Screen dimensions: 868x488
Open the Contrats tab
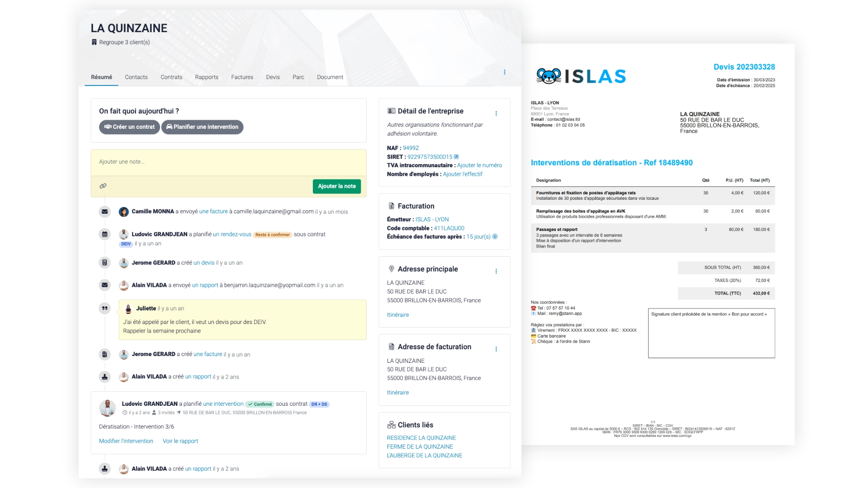(x=171, y=77)
